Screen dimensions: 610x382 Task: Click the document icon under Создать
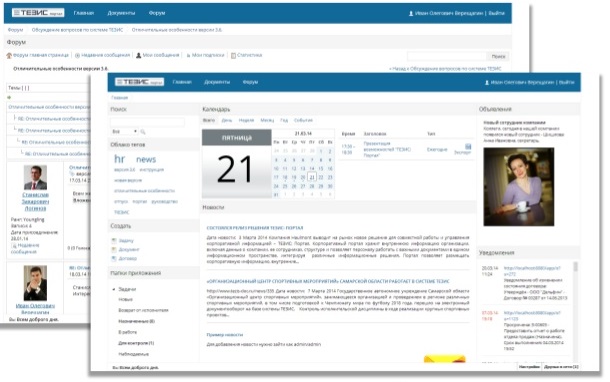(x=114, y=250)
